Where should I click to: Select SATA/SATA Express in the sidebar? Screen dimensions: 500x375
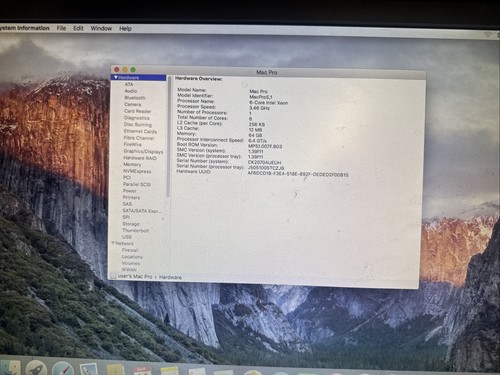pos(142,211)
